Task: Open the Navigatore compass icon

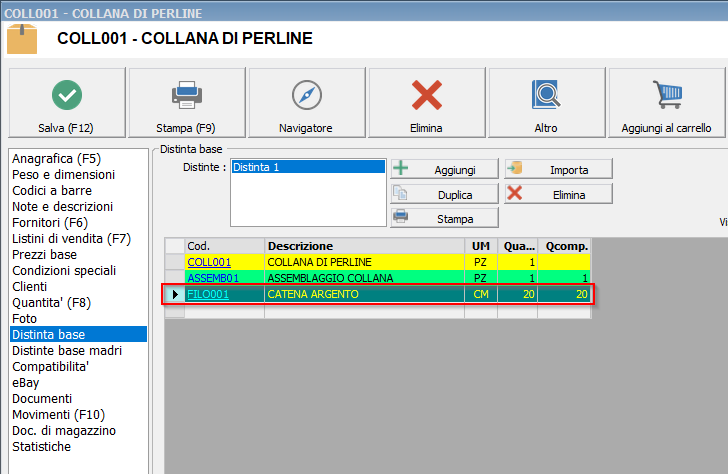Action: click(x=306, y=95)
